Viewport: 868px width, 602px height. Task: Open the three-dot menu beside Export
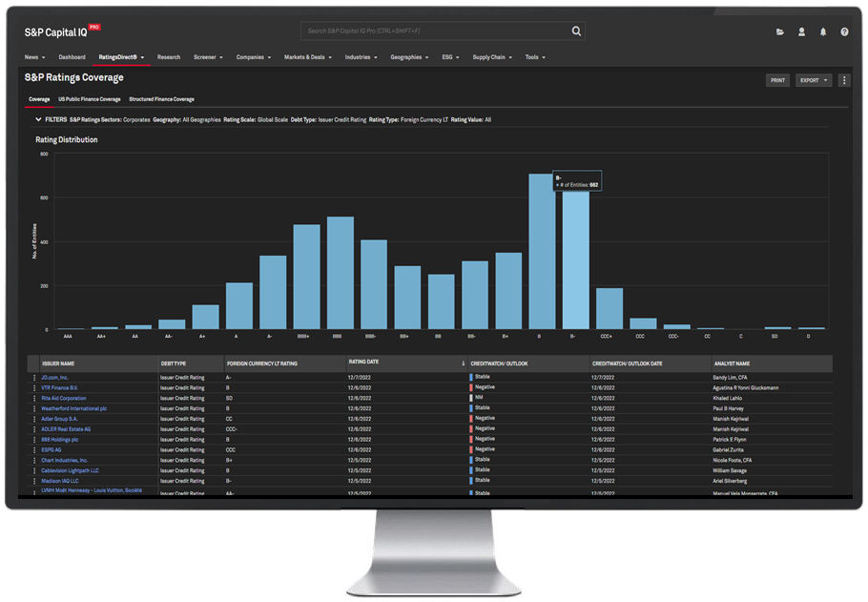point(843,80)
